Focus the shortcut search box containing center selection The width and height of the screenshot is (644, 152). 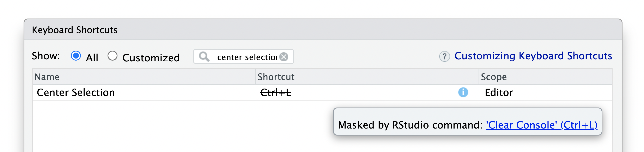(243, 57)
